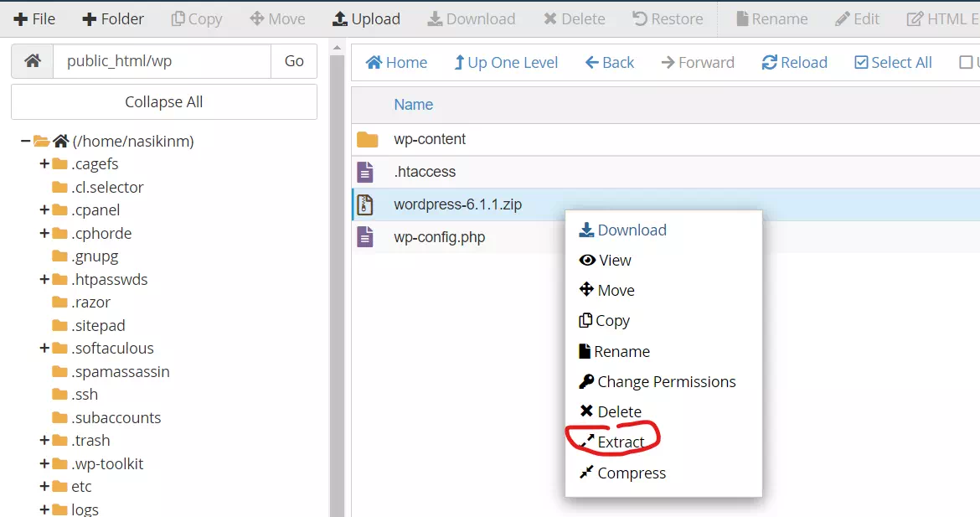
Task: Create a new file with + File
Action: click(34, 18)
